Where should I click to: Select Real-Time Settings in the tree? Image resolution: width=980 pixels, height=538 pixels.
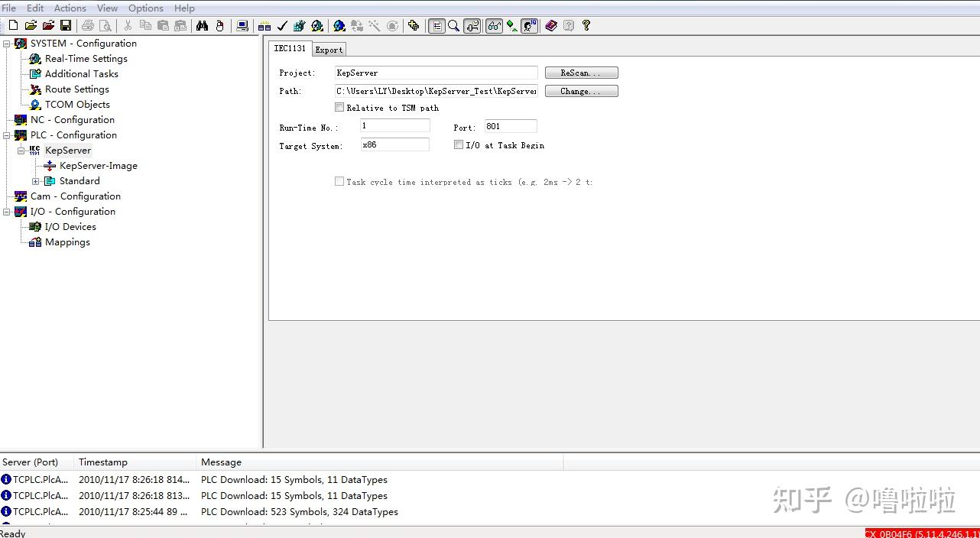(x=86, y=59)
